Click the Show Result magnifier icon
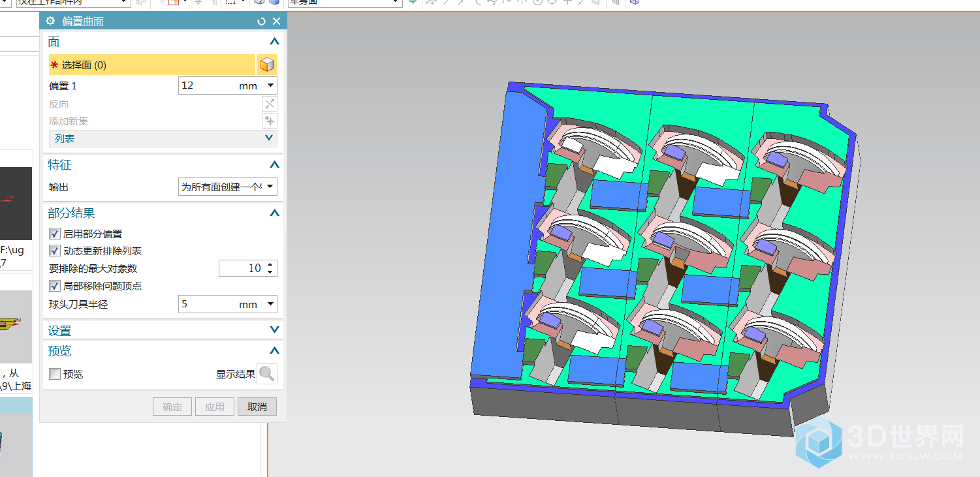 click(267, 374)
